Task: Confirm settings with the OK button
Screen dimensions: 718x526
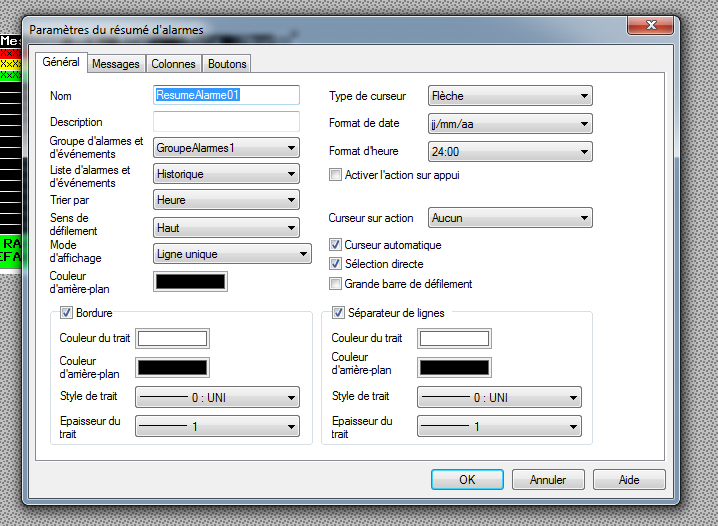Action: pos(467,480)
